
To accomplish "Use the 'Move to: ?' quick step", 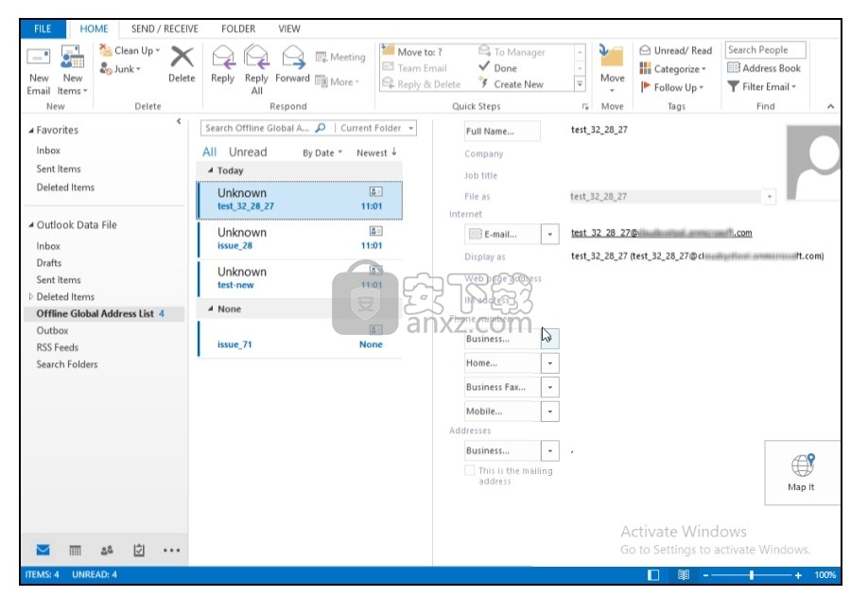I will (412, 51).
